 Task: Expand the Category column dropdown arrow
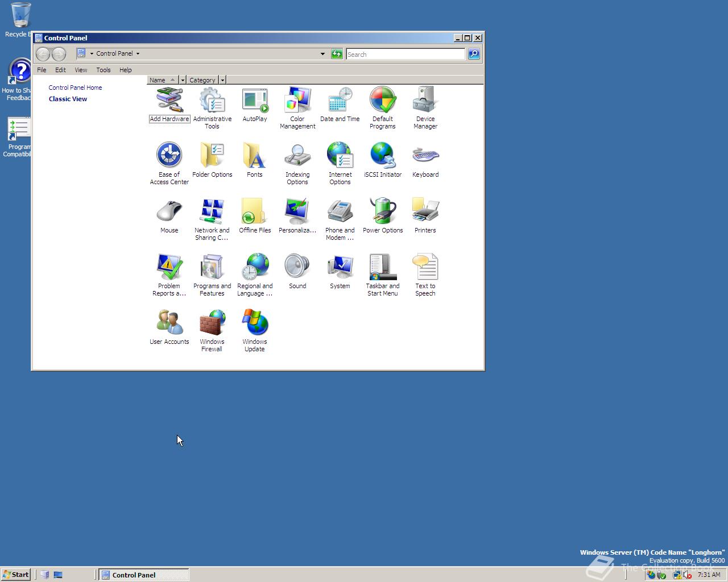tap(222, 80)
